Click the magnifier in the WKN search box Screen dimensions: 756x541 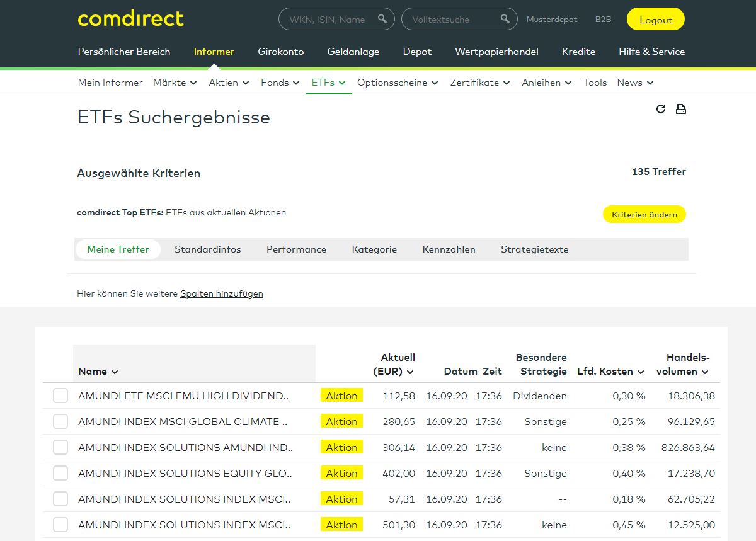(x=382, y=19)
